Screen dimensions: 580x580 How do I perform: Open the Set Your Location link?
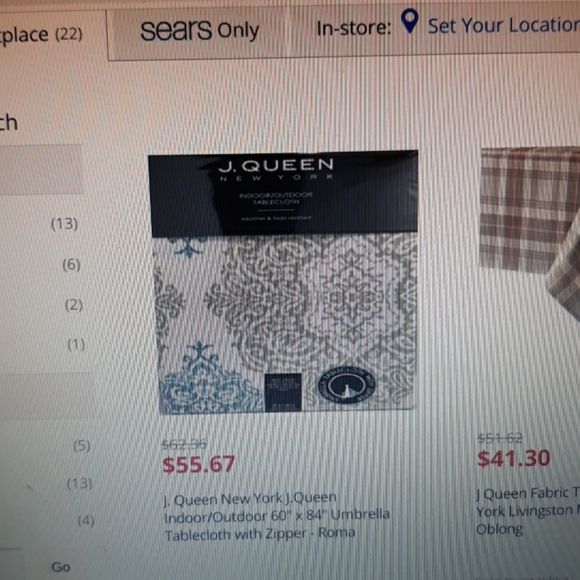point(504,26)
